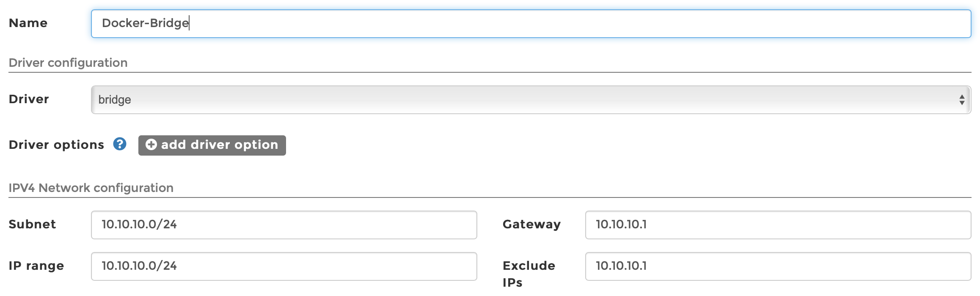Image resolution: width=980 pixels, height=296 pixels.
Task: Click the Driver options help icon
Action: [x=120, y=144]
